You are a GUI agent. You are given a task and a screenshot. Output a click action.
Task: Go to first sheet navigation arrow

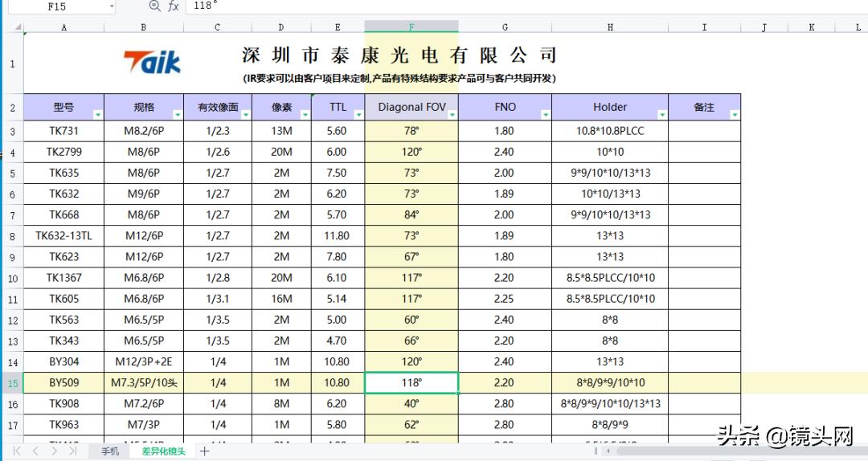(x=17, y=451)
